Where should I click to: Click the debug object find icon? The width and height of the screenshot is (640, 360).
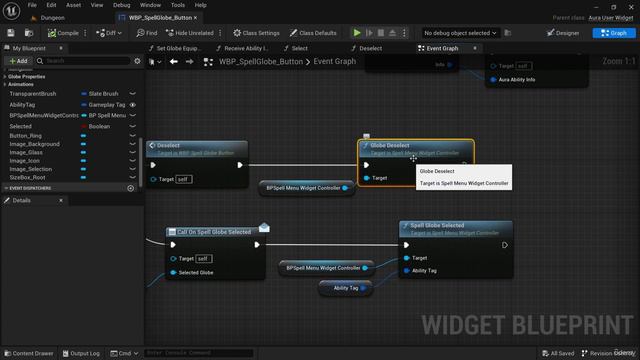click(x=508, y=33)
